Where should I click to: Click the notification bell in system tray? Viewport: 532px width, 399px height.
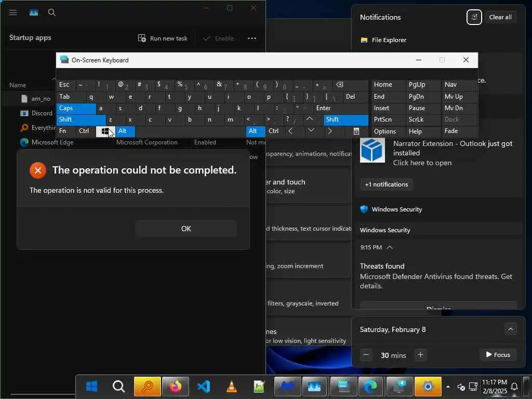click(x=514, y=387)
